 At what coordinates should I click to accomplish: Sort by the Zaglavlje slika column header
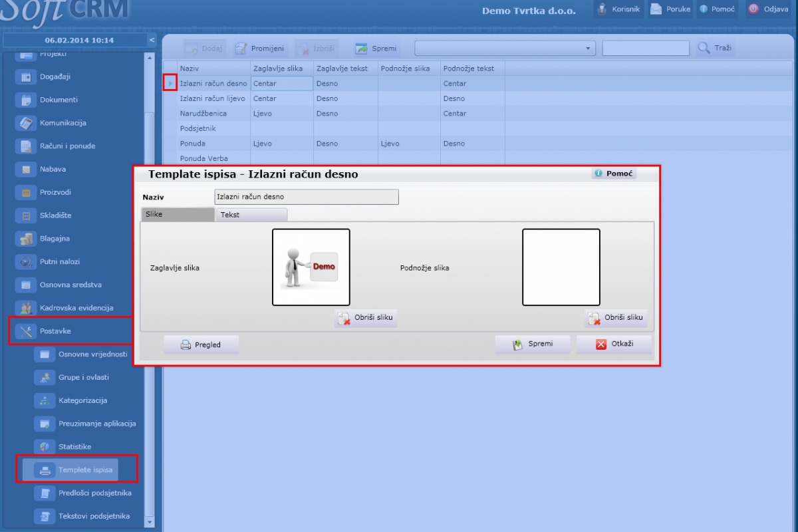point(282,68)
